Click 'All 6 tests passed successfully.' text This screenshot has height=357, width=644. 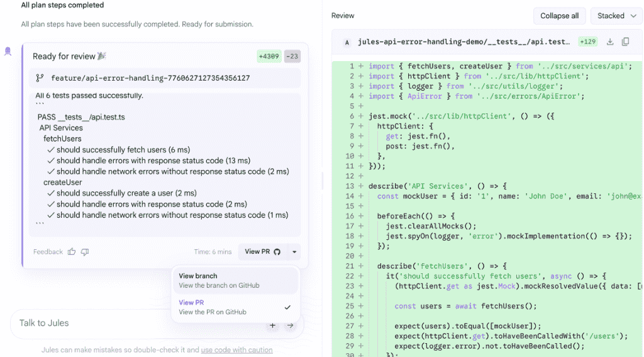(89, 96)
